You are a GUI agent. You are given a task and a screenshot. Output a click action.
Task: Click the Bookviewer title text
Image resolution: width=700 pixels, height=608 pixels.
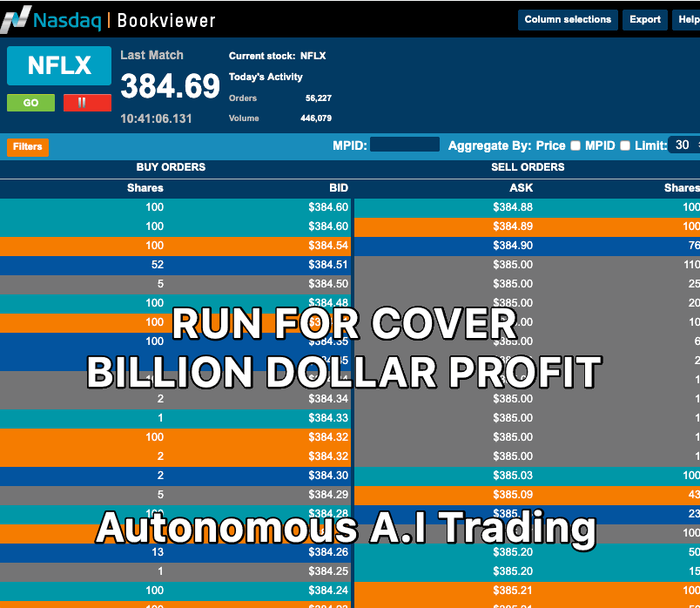coord(166,21)
